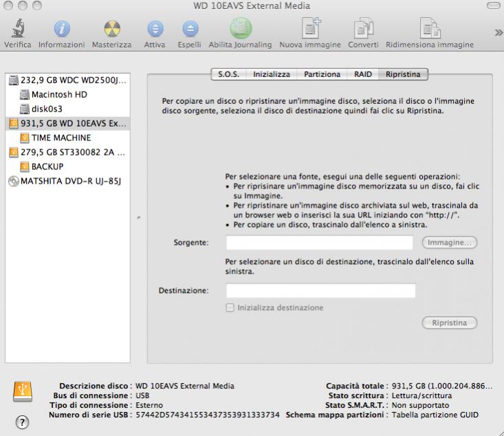The height and width of the screenshot is (436, 504).
Task: Click disk icon beside 232,9 GB WDC WD2500J
Action: pyautogui.click(x=14, y=80)
